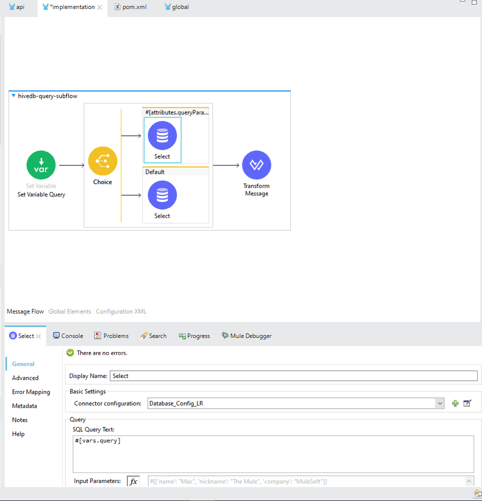Screen dimensions: 482x501
Task: Open the Search tab
Action: pos(153,336)
